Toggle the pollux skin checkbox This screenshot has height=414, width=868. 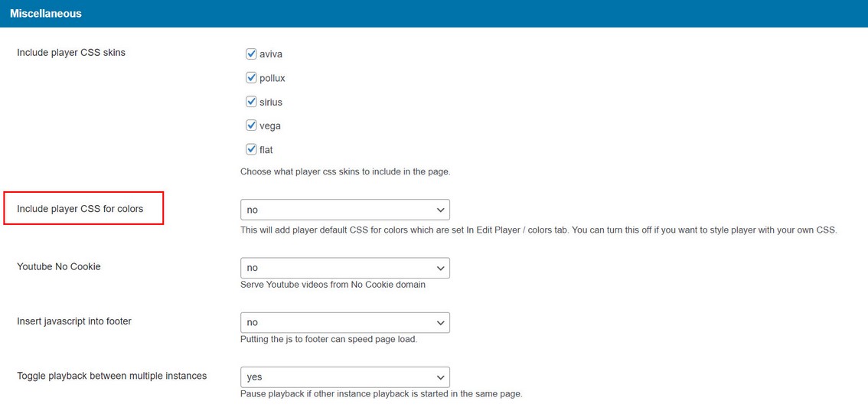pyautogui.click(x=251, y=78)
